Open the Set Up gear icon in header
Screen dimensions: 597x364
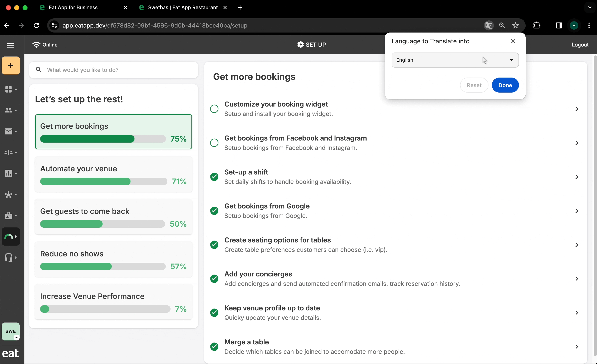(x=300, y=45)
